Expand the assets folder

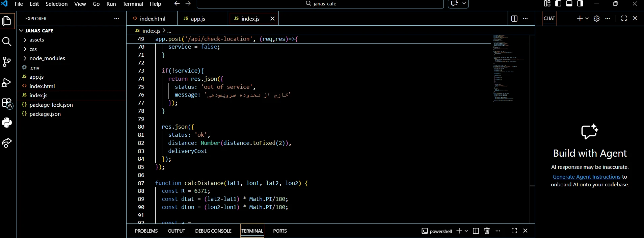pyautogui.click(x=36, y=40)
